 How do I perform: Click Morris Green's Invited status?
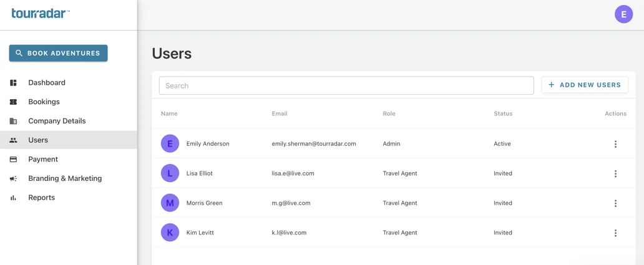click(x=503, y=203)
